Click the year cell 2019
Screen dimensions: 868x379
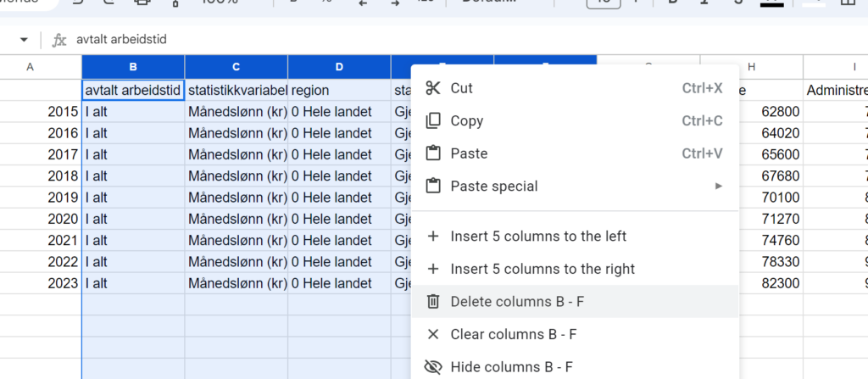tap(41, 198)
